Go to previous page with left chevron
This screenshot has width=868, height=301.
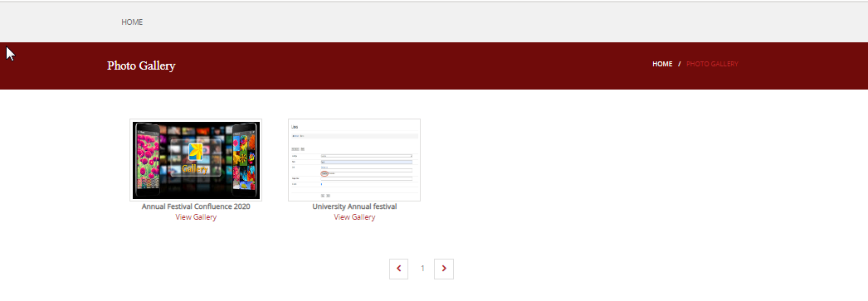point(398,269)
